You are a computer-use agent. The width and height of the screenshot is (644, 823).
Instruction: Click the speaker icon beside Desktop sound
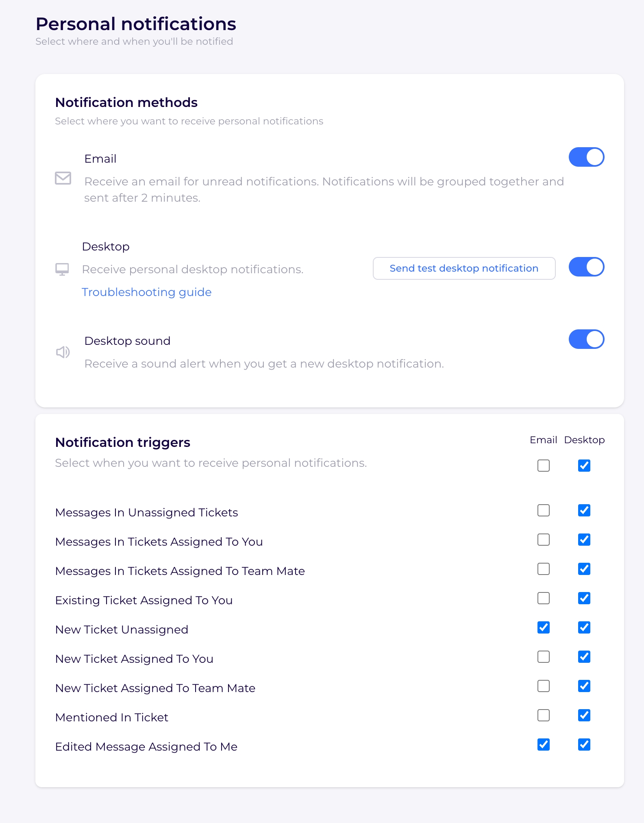coord(63,352)
